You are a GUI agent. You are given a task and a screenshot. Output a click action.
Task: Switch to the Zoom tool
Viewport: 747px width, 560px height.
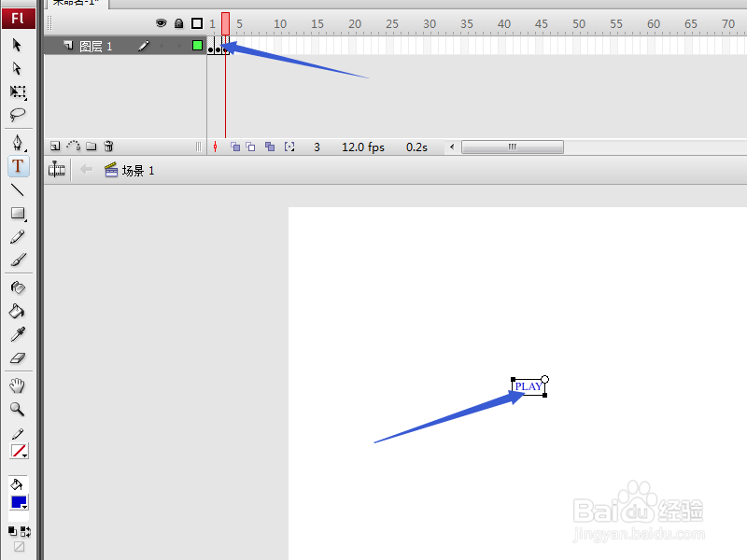pyautogui.click(x=19, y=409)
